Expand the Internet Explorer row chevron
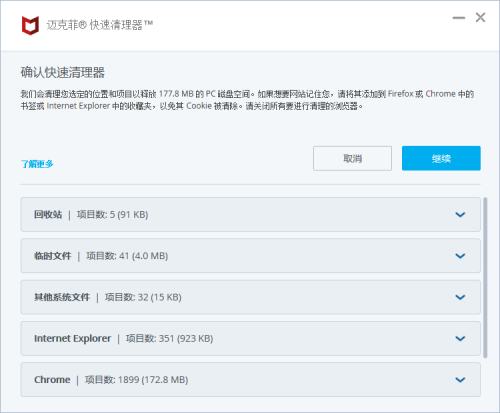Image resolution: width=500 pixels, height=413 pixels. point(460,338)
